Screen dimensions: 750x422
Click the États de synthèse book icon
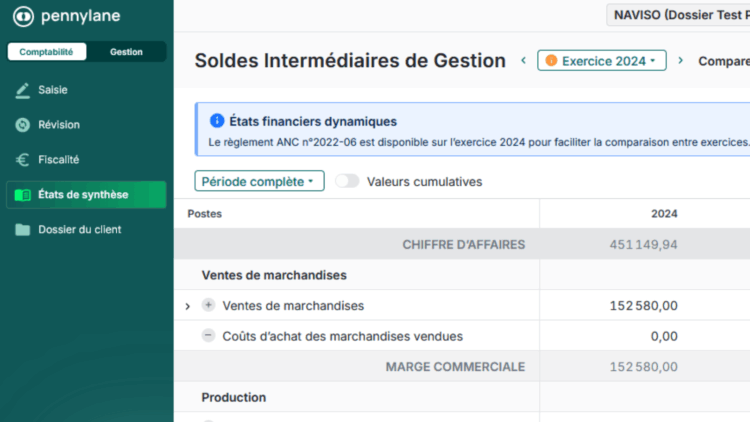23,195
